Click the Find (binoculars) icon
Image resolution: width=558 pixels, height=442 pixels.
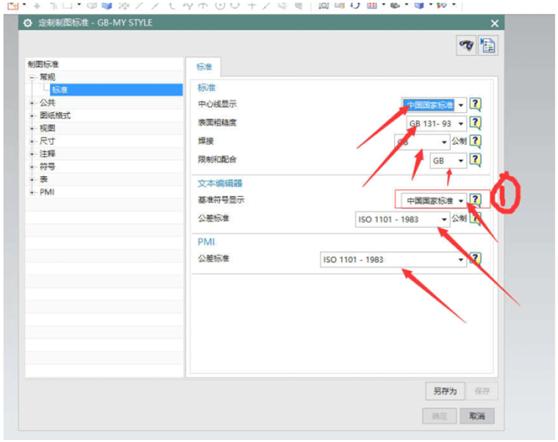[x=466, y=45]
